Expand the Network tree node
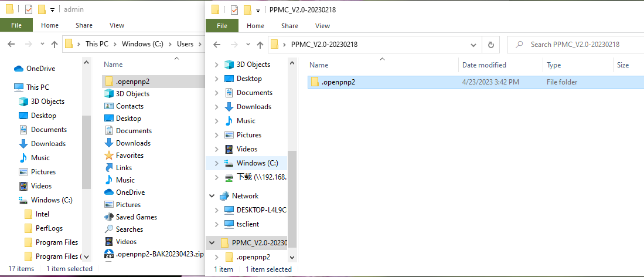644x277 pixels. pyautogui.click(x=212, y=196)
